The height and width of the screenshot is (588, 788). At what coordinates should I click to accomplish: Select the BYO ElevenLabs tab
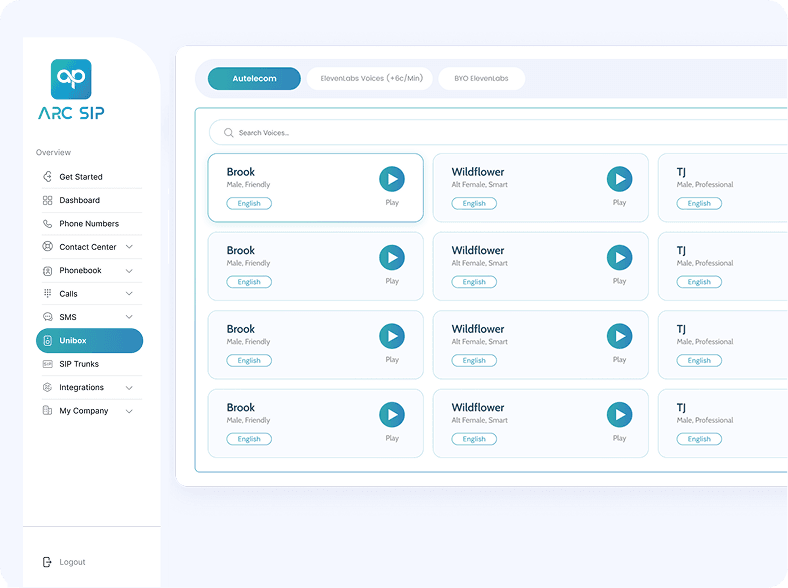[481, 79]
